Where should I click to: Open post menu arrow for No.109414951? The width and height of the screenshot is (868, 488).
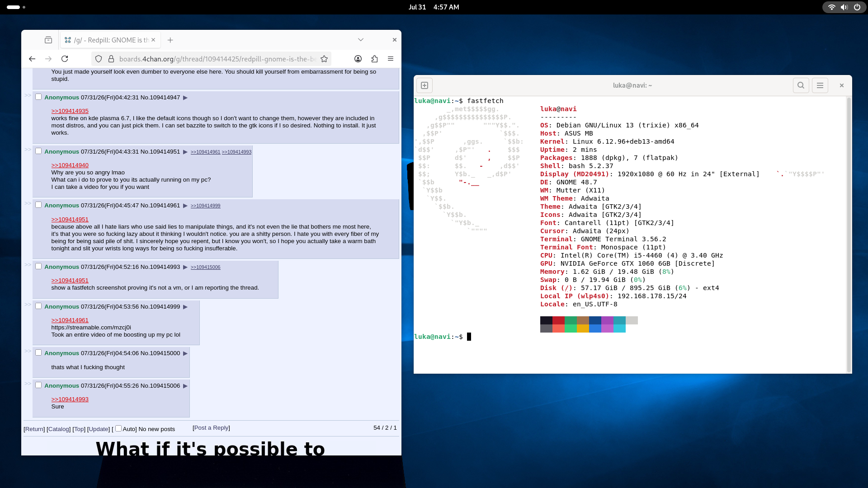pos(185,152)
